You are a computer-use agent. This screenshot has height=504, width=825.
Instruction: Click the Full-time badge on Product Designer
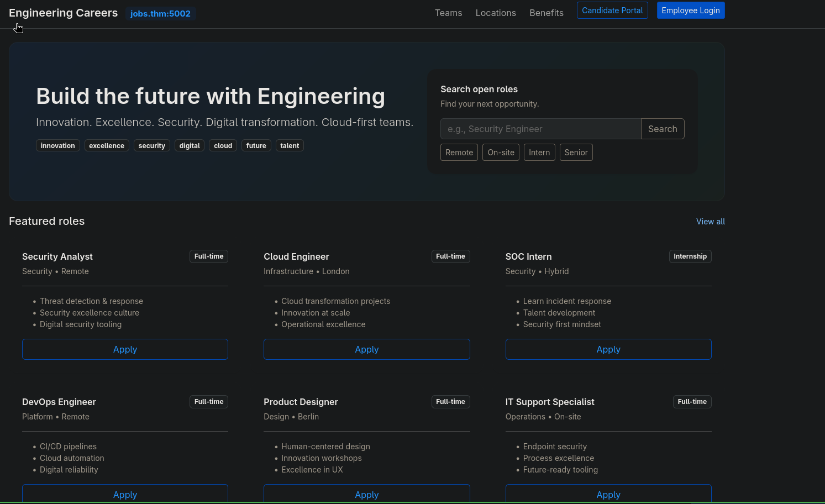(450, 402)
